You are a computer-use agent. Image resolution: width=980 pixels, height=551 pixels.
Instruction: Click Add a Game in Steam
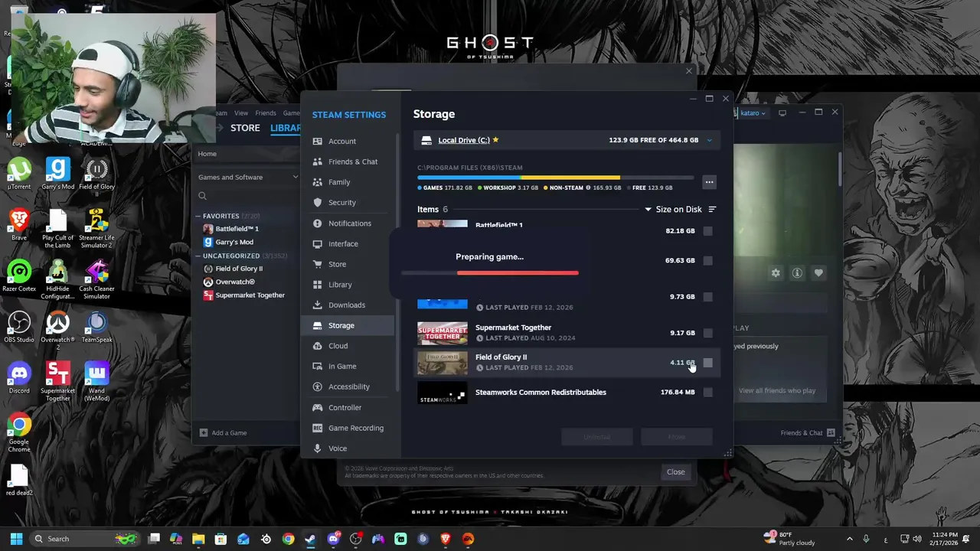224,432
